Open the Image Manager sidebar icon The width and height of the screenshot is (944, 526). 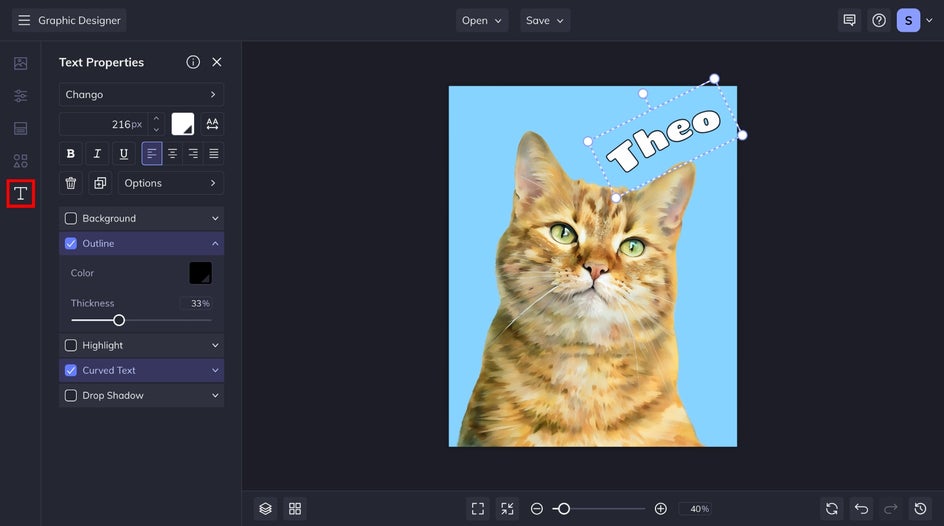(20, 63)
